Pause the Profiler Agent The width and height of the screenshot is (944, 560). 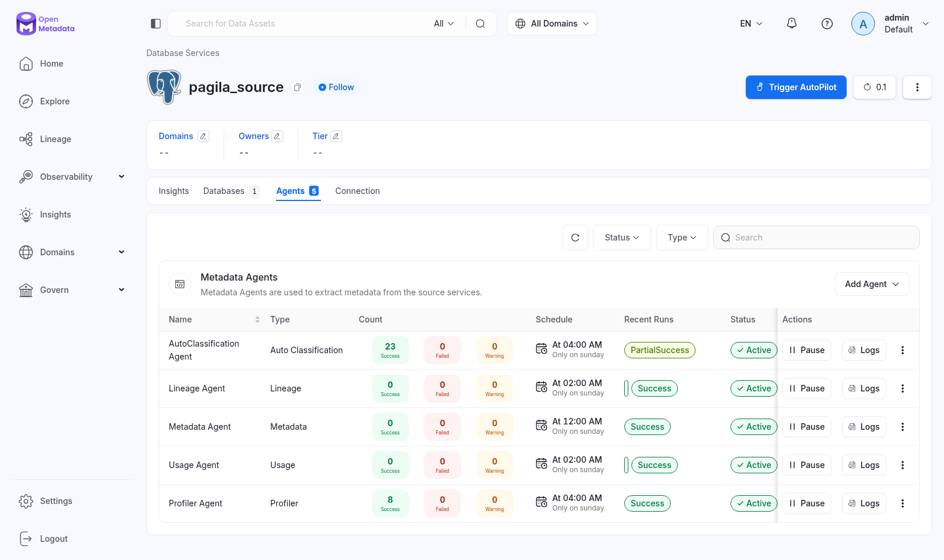click(x=807, y=503)
